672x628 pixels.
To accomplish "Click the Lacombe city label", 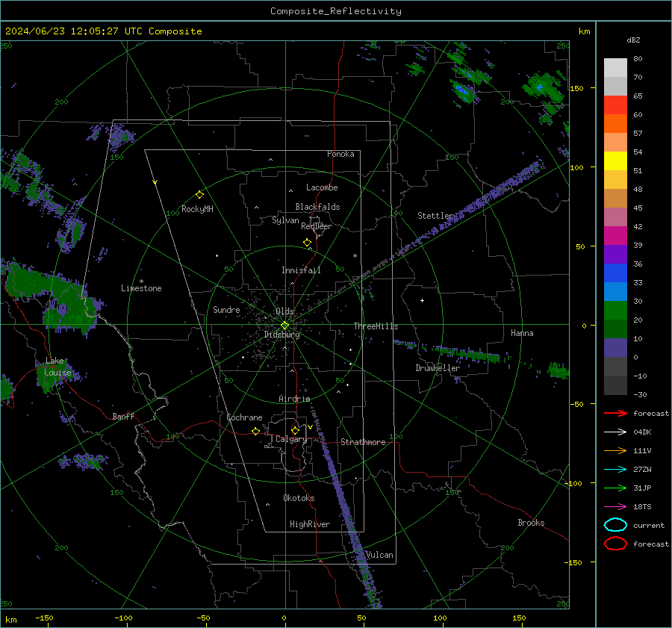I will [x=322, y=187].
